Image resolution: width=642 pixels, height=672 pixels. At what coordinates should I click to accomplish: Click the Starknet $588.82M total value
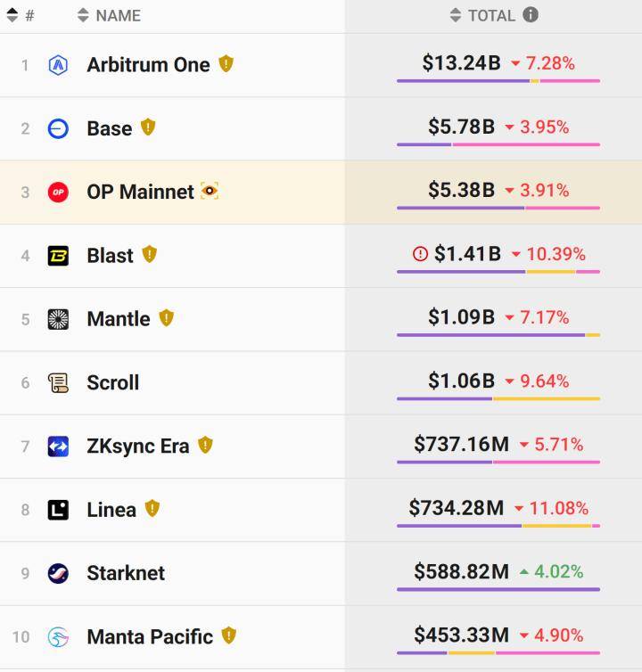point(461,571)
